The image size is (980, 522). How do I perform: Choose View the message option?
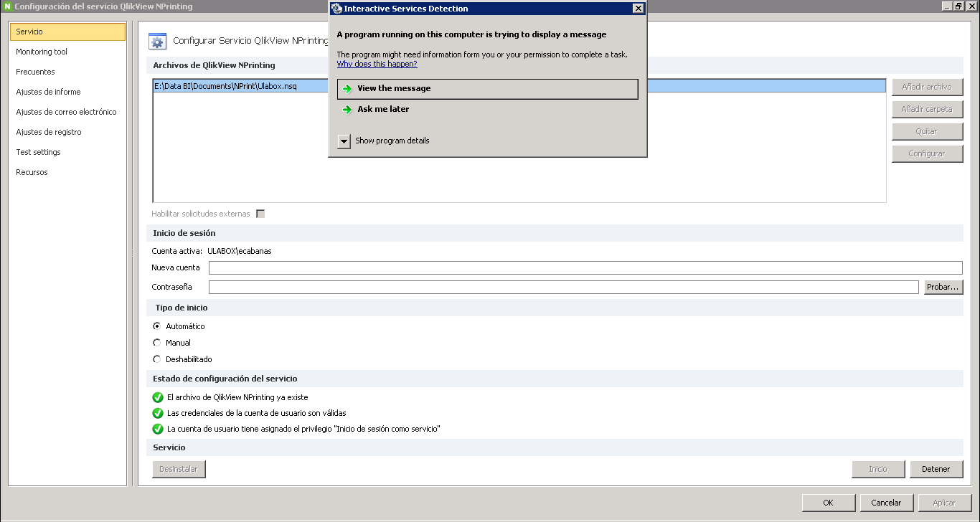[487, 89]
